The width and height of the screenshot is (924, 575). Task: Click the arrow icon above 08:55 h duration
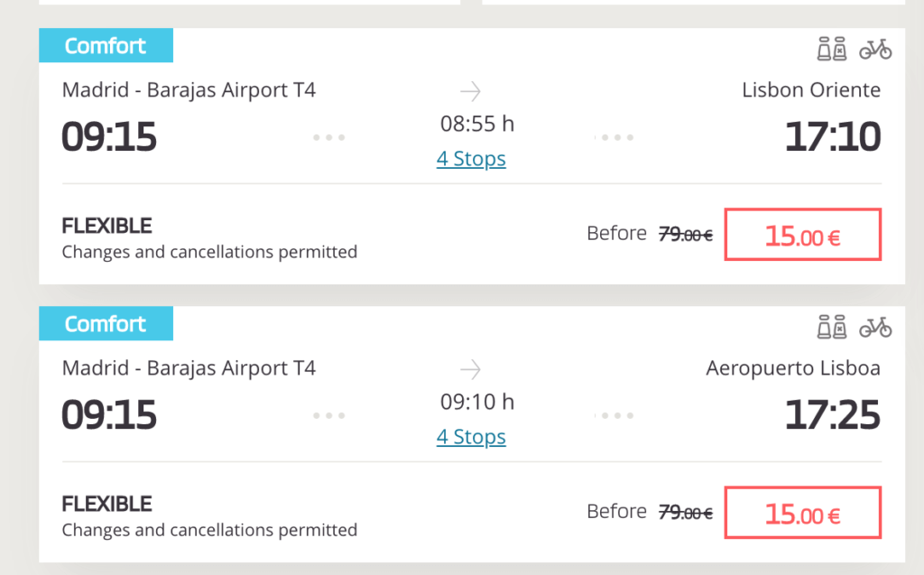pos(471,90)
